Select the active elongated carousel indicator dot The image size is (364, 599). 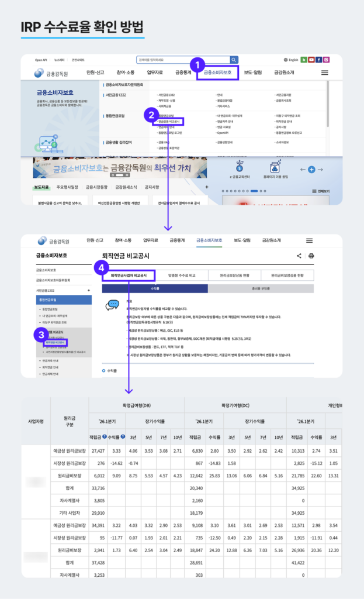click(254, 191)
